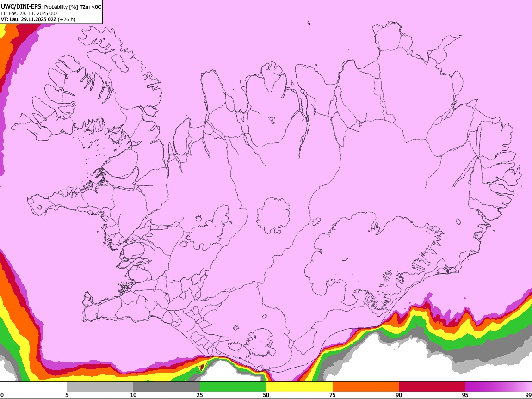The height and width of the screenshot is (399, 532).
Task: Click the legend value '90'
Action: 399,395
